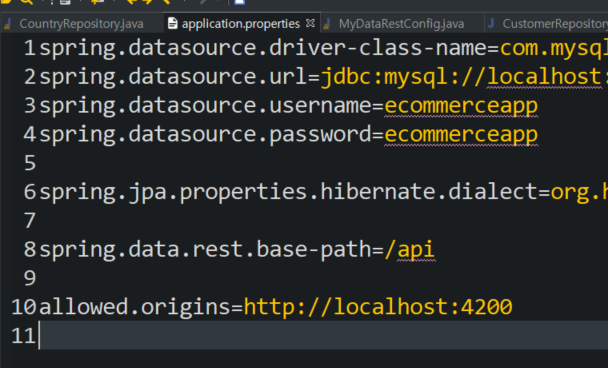Close the application.properties tab
Viewport: 608px width, 368px height.
click(310, 23)
